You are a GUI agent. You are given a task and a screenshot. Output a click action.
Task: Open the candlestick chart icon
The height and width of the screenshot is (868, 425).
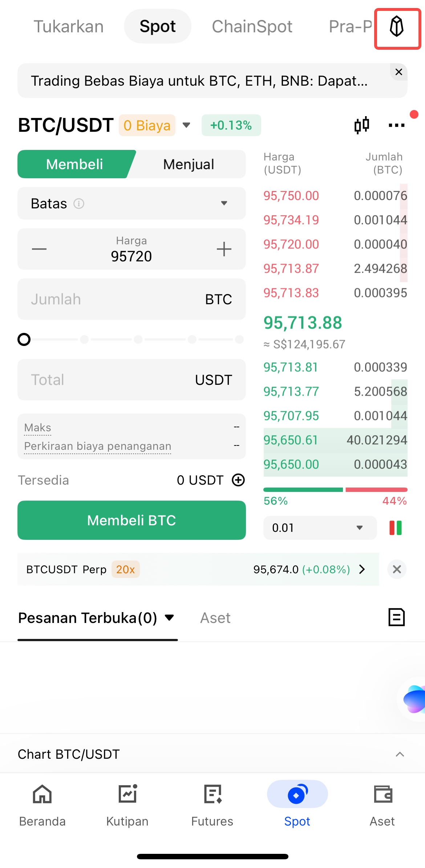361,125
